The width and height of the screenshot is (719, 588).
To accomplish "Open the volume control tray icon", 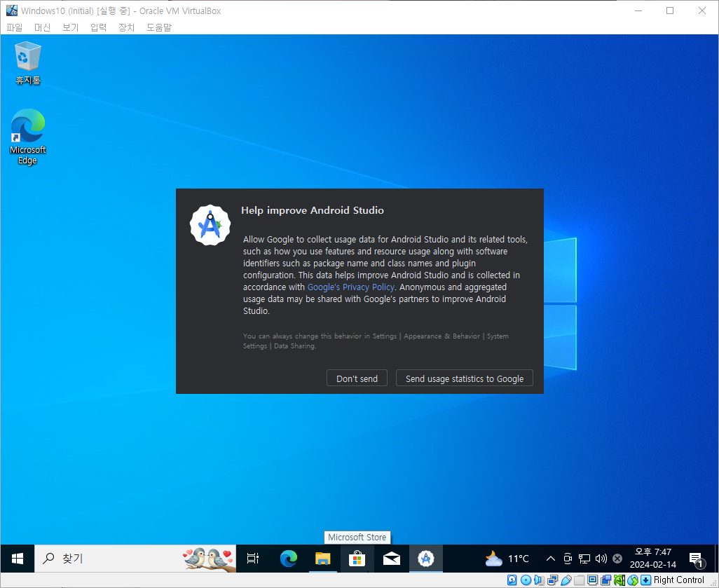I will (601, 558).
